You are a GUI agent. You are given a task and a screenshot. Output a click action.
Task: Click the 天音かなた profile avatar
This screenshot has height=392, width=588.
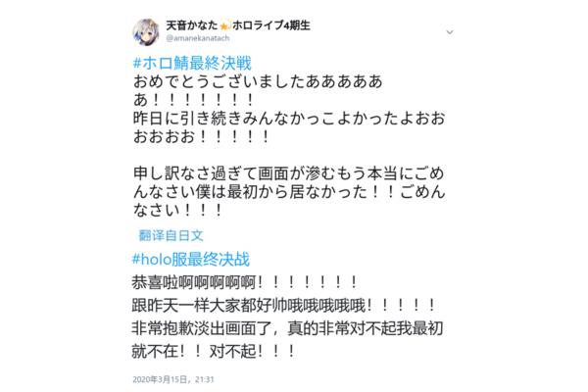point(146,32)
